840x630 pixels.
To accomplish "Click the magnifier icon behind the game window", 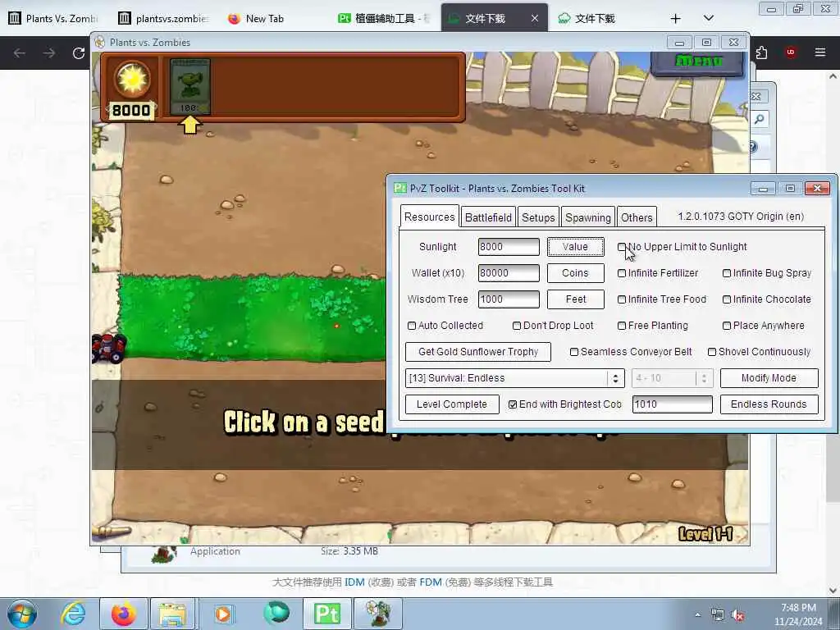I will [759, 119].
